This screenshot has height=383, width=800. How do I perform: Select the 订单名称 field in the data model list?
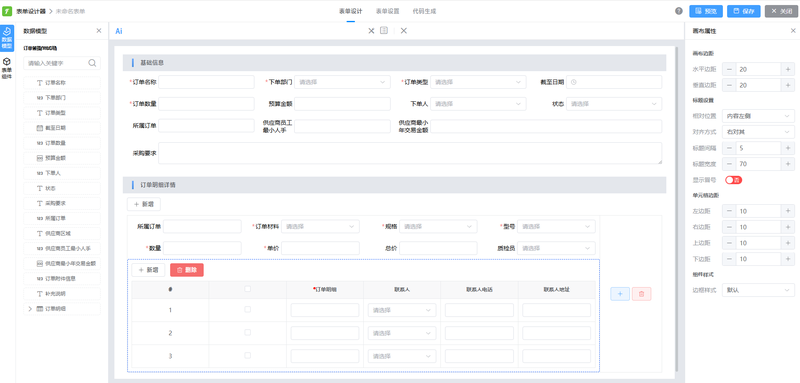coord(62,83)
